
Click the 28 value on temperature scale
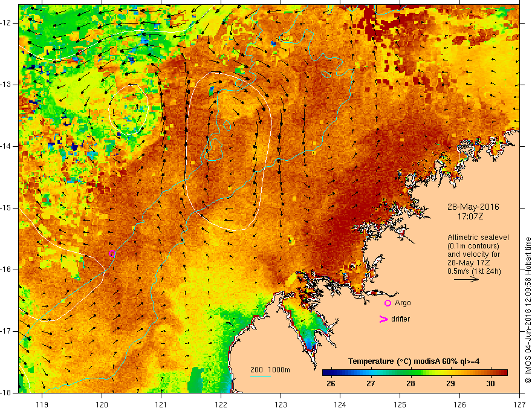click(x=410, y=384)
